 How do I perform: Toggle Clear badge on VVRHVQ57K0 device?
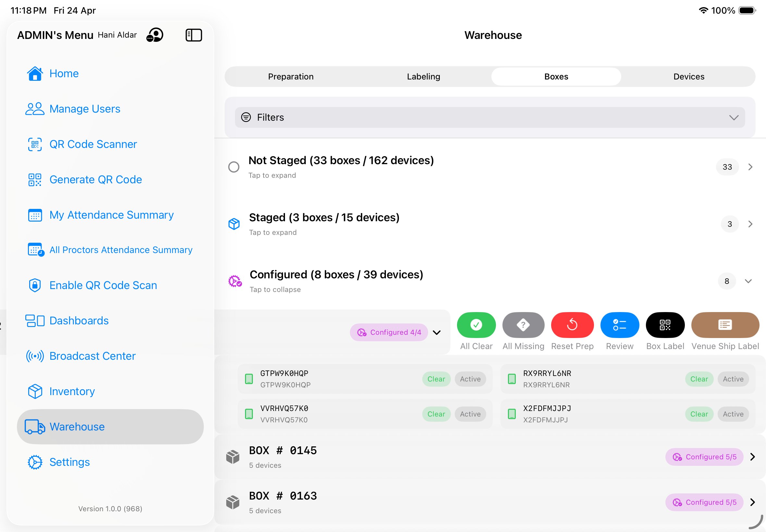click(x=436, y=414)
